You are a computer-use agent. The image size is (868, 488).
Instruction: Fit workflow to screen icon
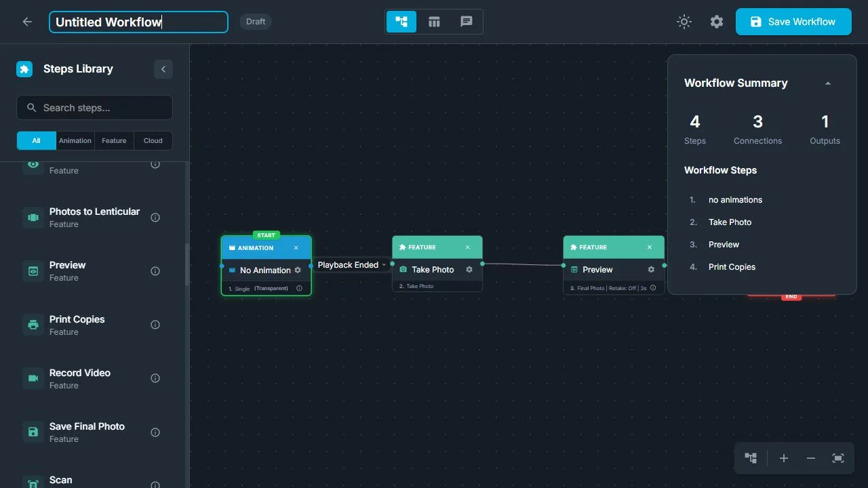tap(838, 458)
